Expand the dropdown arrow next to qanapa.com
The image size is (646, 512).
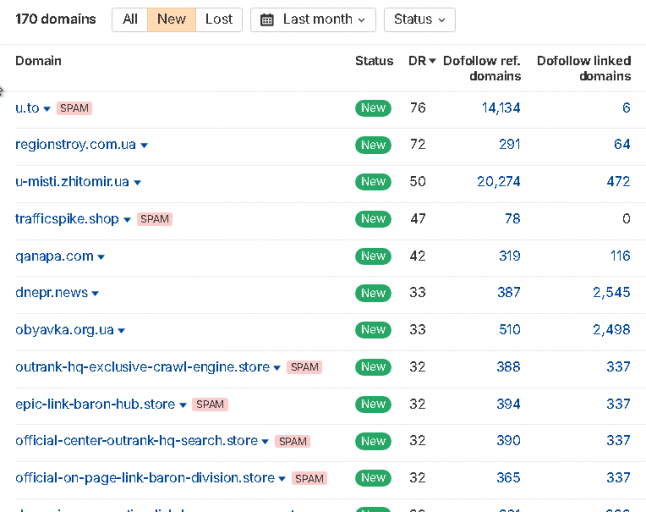point(101,257)
